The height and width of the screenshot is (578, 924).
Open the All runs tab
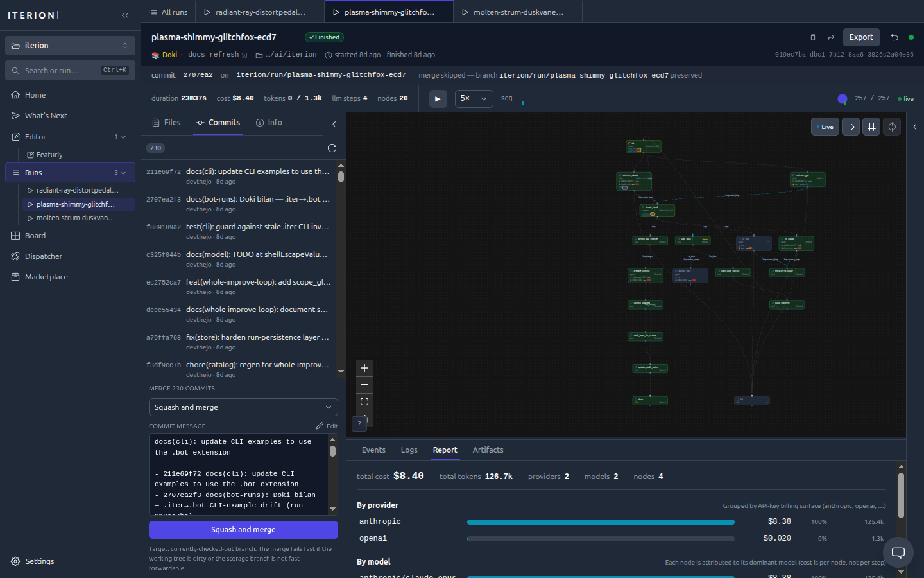168,12
